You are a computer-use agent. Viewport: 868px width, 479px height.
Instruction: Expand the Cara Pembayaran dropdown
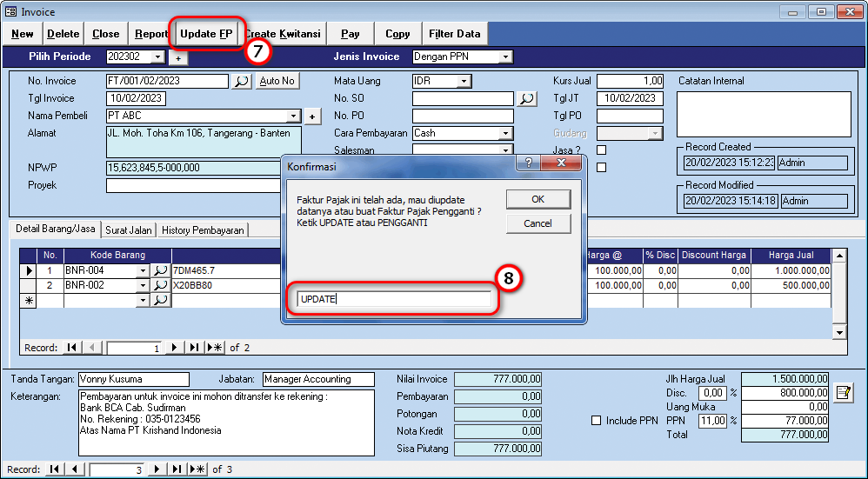(x=506, y=133)
